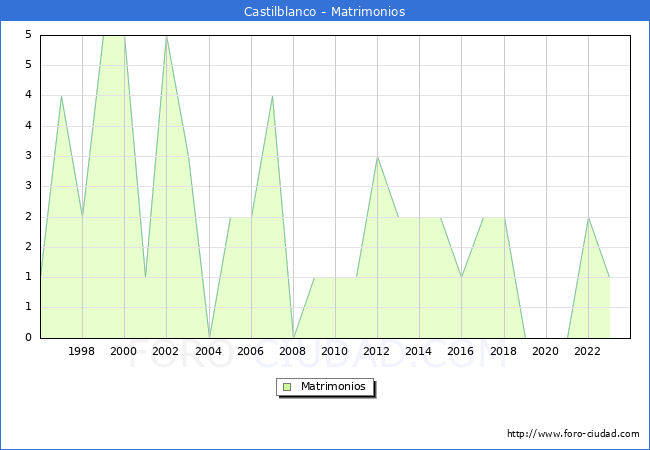Click the chart title Castilblanco - Matrimonios

(324, 11)
